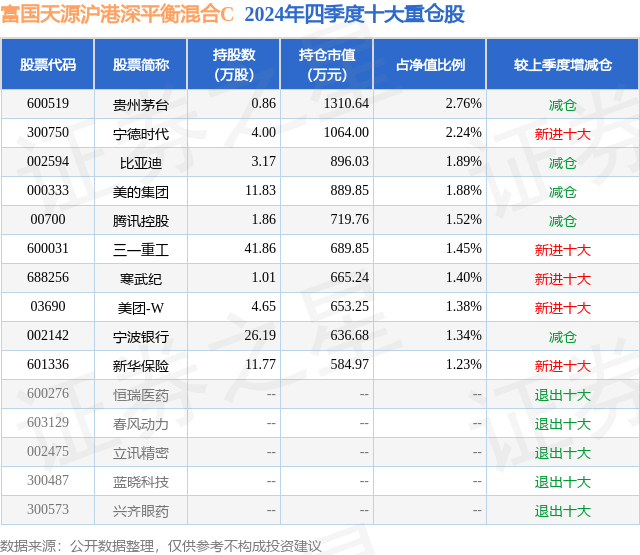Select the 立讯精密 stock name
Viewport: 640px width, 555px height.
(x=141, y=453)
